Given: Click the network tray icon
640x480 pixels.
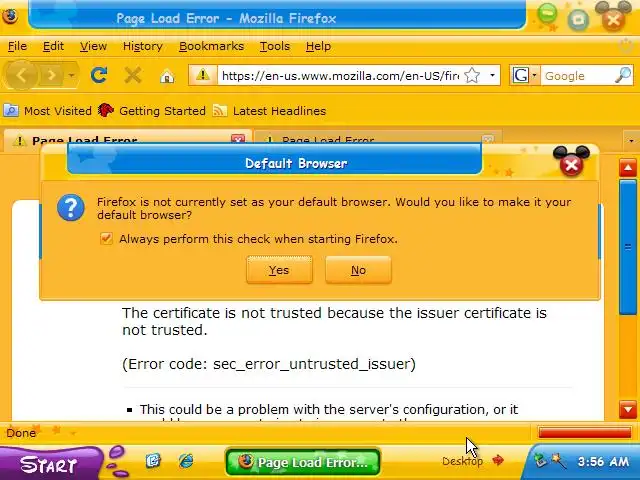Looking at the screenshot, I should (x=540, y=461).
